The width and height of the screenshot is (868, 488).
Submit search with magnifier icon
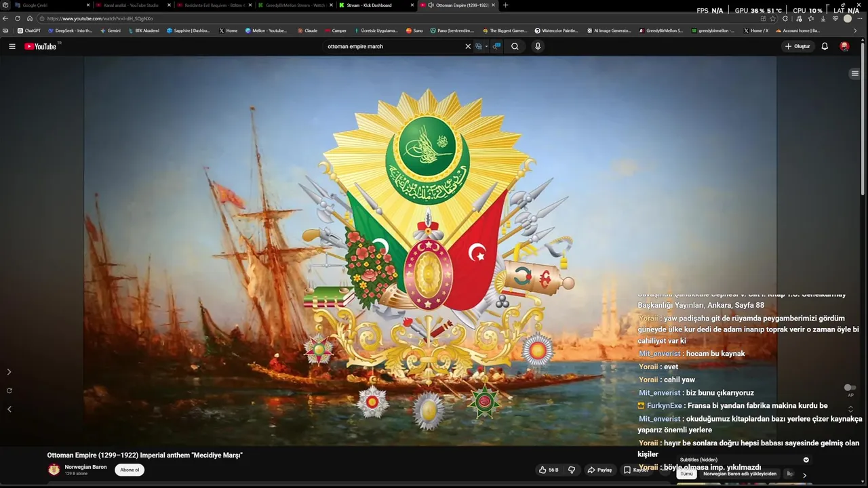click(515, 46)
